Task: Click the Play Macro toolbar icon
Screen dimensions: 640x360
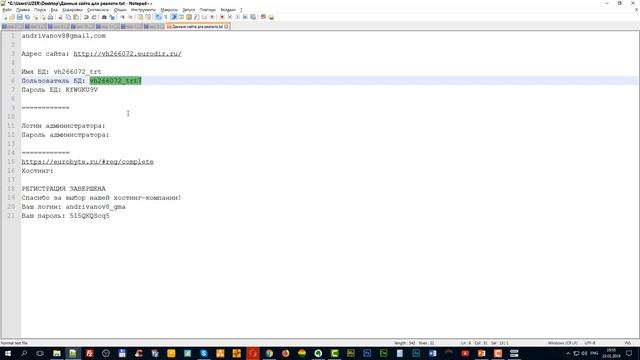Action: pos(238,17)
